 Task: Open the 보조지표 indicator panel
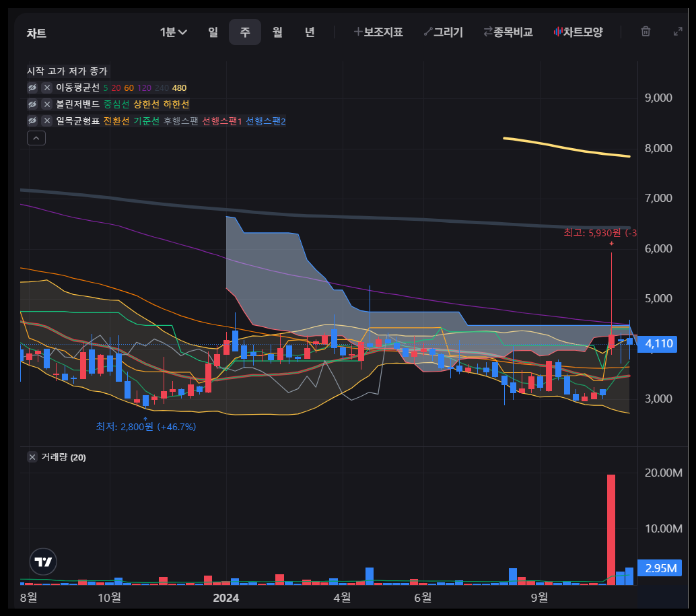pyautogui.click(x=378, y=31)
